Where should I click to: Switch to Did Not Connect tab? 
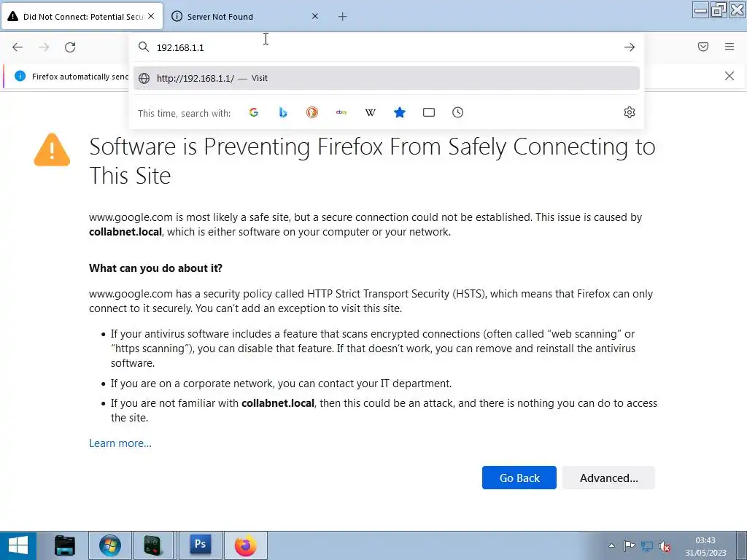click(82, 16)
